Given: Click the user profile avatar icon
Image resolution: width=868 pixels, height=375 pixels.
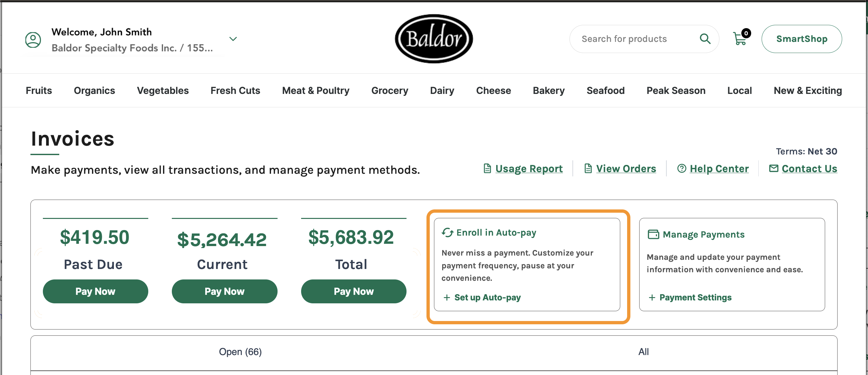Looking at the screenshot, I should 33,40.
